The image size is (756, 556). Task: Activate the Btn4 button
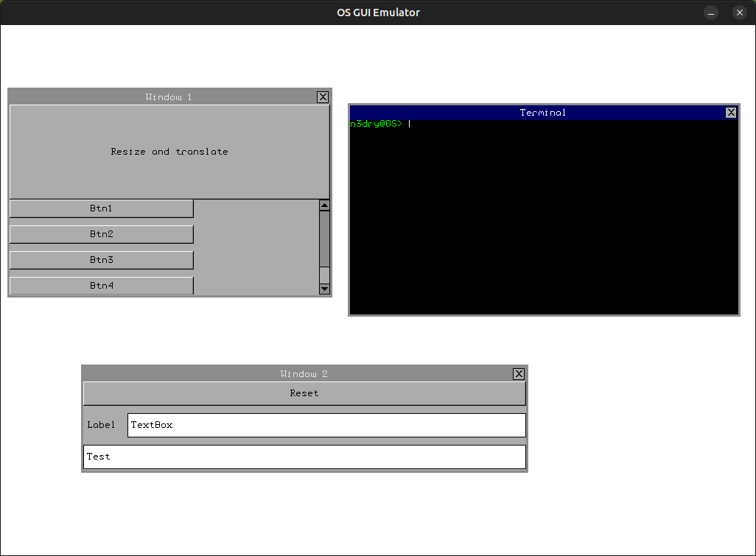[x=101, y=286]
